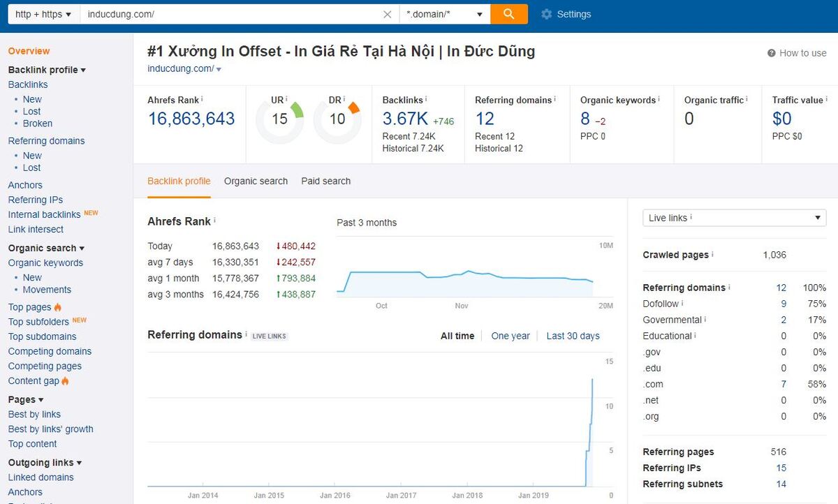This screenshot has width=838, height=504.
Task: Open the *.domain/* mode dropdown
Action: point(445,14)
